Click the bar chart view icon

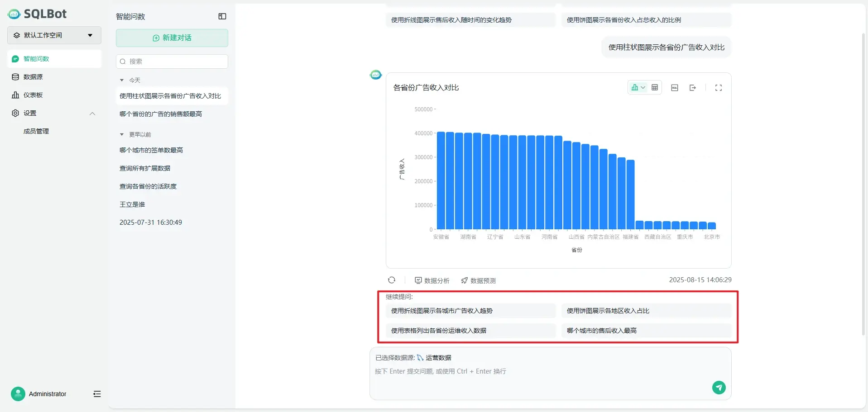tap(635, 88)
